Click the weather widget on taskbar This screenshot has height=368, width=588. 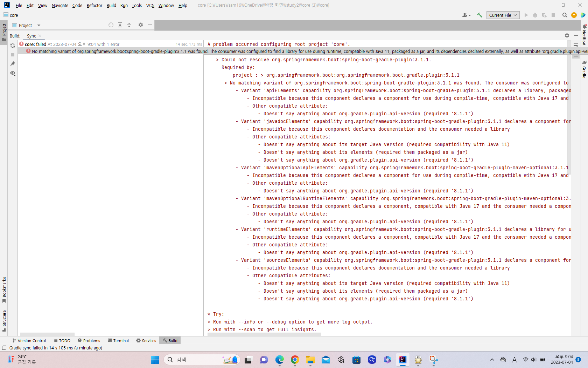coord(22,360)
